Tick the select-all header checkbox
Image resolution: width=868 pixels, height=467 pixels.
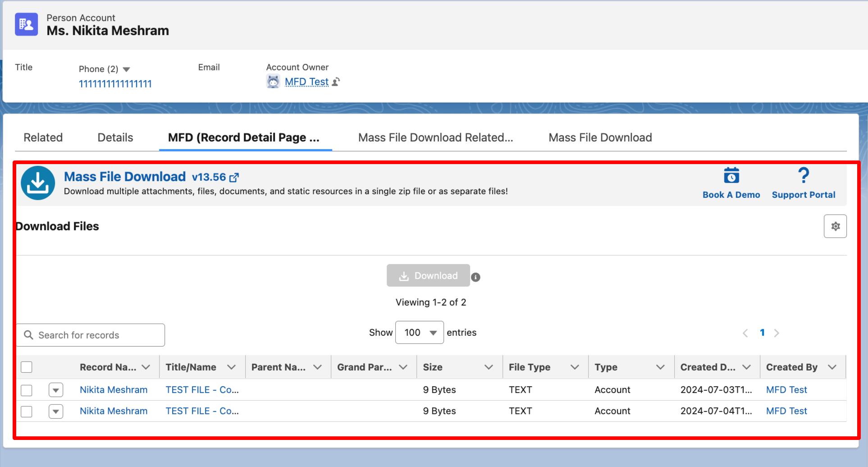point(27,367)
